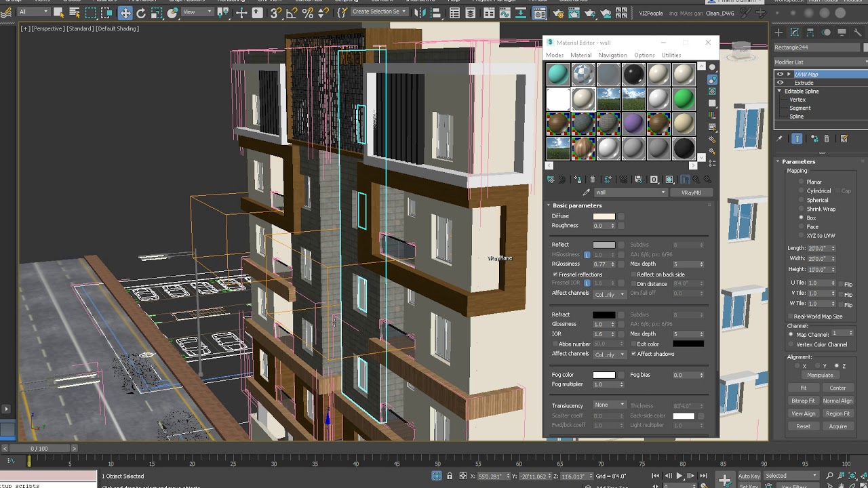Activate the Rotate tool in main toolbar

tap(141, 13)
